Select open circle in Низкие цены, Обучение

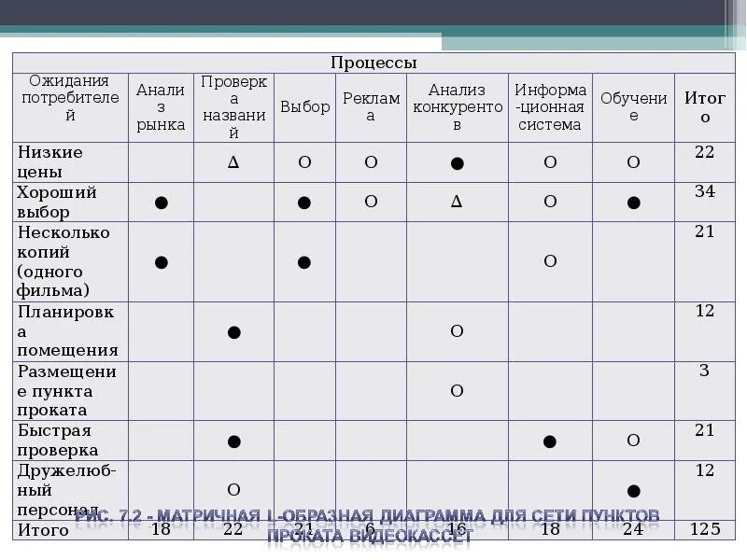pyautogui.click(x=633, y=162)
